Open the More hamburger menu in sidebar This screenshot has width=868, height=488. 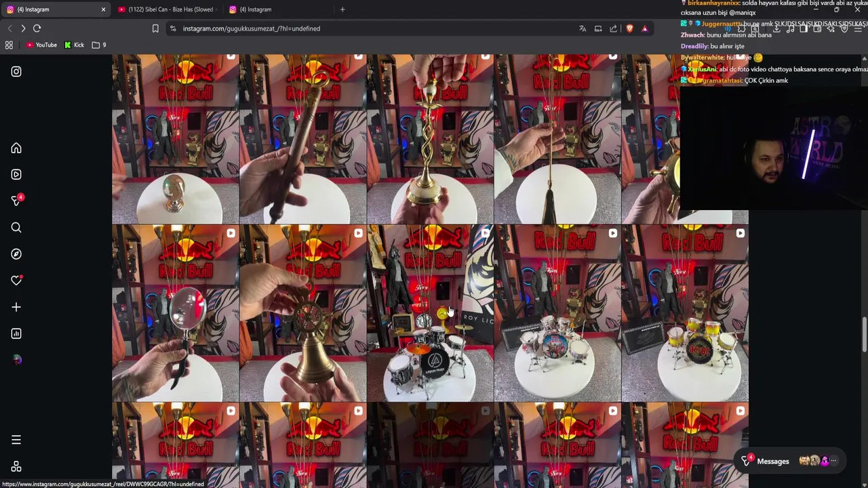click(16, 441)
